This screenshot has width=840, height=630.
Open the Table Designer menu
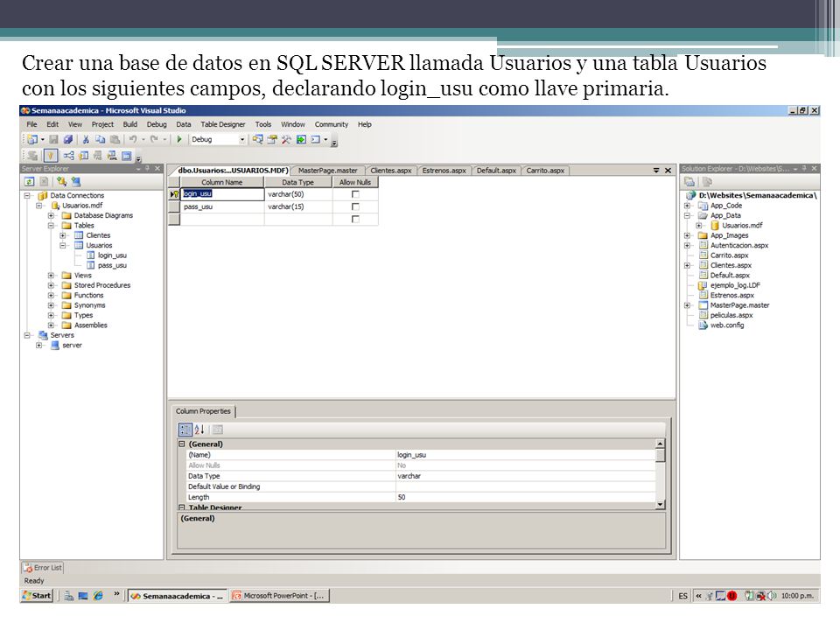[x=223, y=124]
